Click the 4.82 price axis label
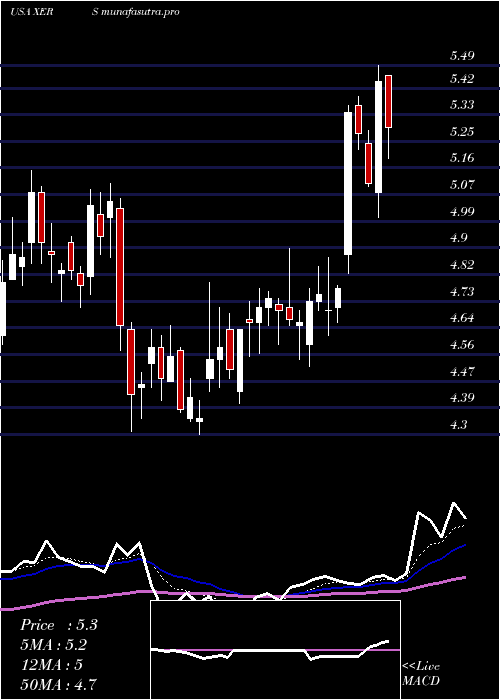Viewport: 500px width, 700px height. click(x=462, y=265)
